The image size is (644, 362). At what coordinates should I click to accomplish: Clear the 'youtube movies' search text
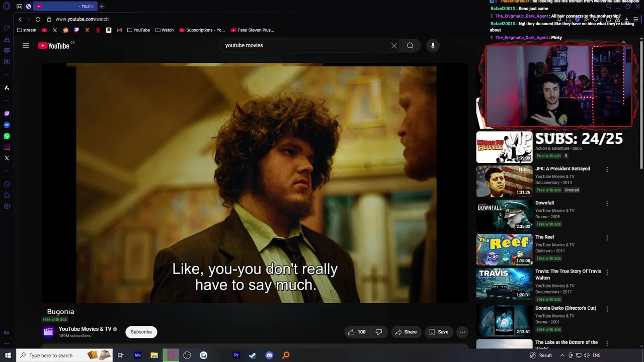(x=394, y=46)
